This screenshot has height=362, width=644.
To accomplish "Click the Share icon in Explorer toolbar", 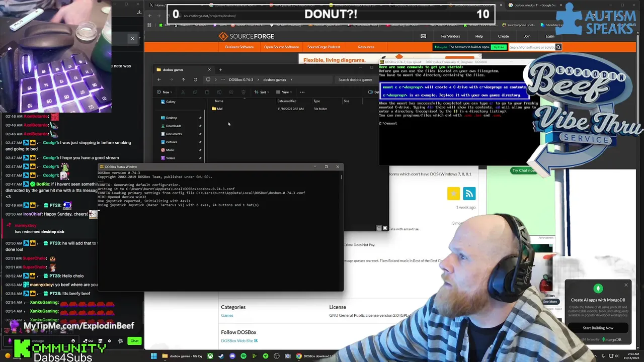I will [231, 92].
